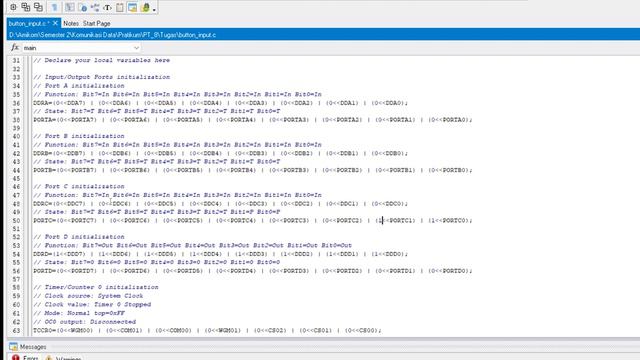Viewport: 640px width, 360px height.
Task: Click the green bug toolbar icon
Action: (145, 7)
